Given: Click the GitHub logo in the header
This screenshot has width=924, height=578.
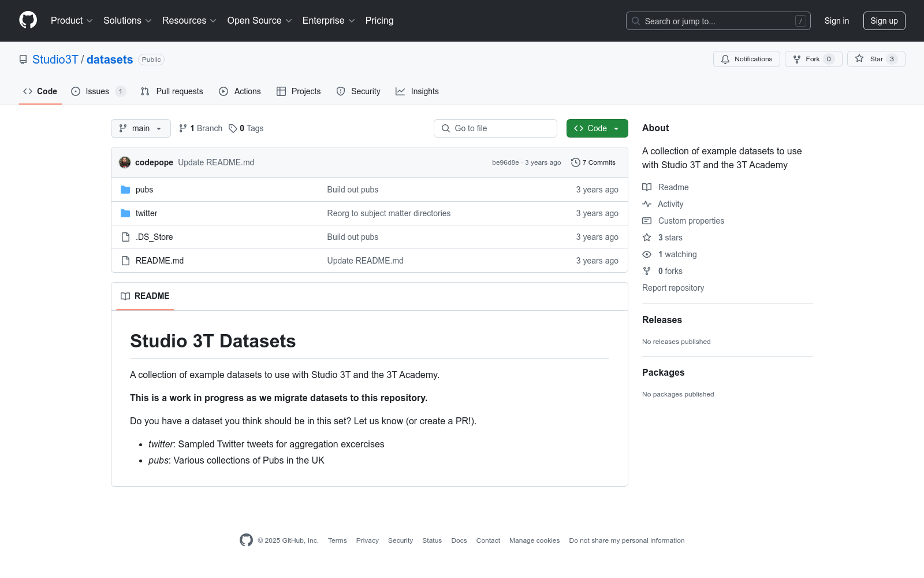Looking at the screenshot, I should (x=28, y=20).
